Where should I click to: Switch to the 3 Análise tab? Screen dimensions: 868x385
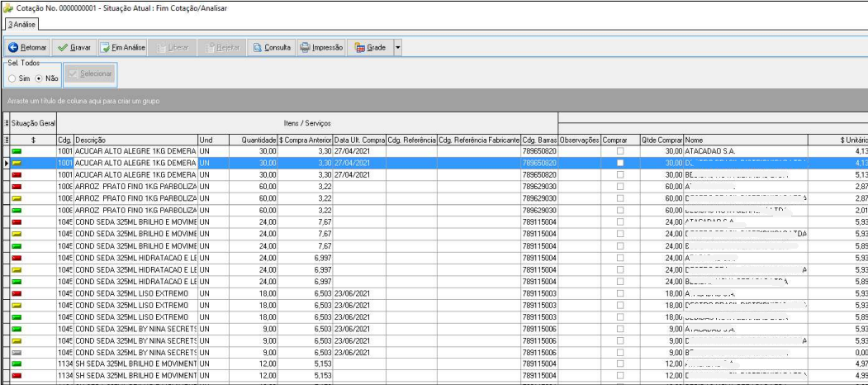click(21, 25)
